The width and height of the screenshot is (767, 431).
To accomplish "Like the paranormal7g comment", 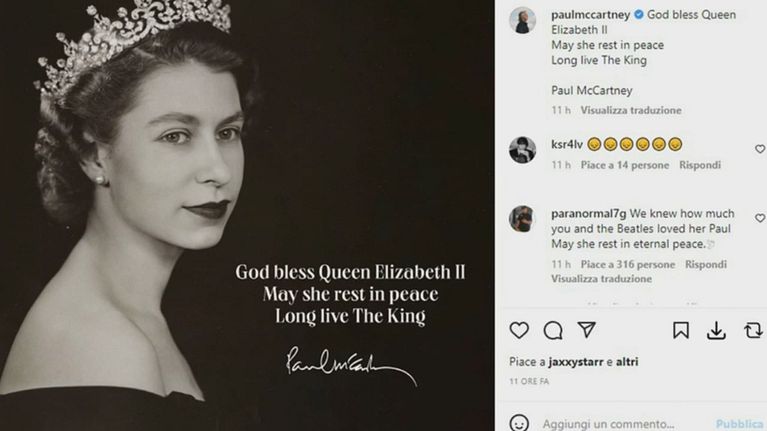I will pyautogui.click(x=760, y=218).
